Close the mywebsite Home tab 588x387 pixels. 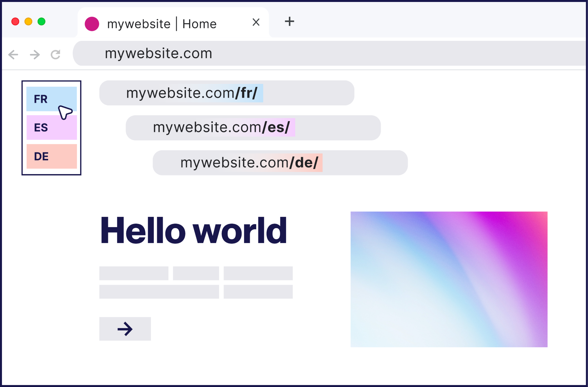[256, 22]
